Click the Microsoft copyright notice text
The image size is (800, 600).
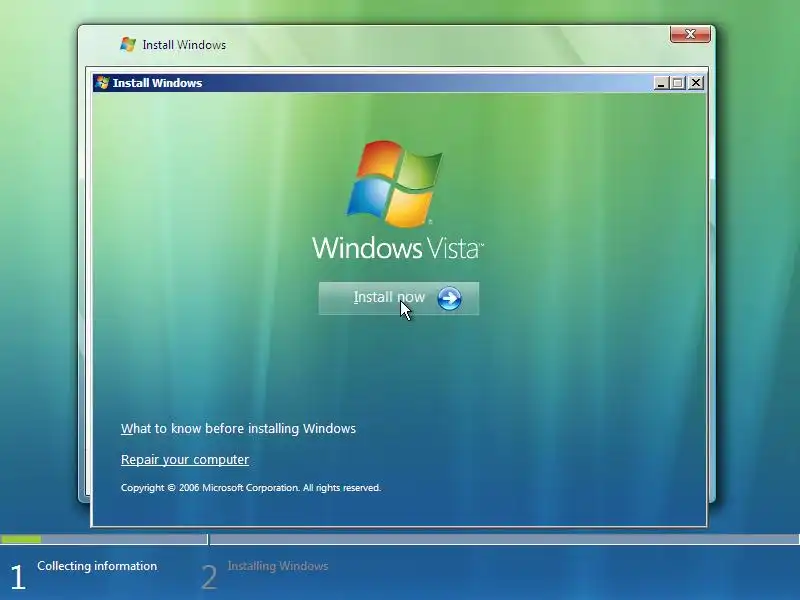coord(251,488)
